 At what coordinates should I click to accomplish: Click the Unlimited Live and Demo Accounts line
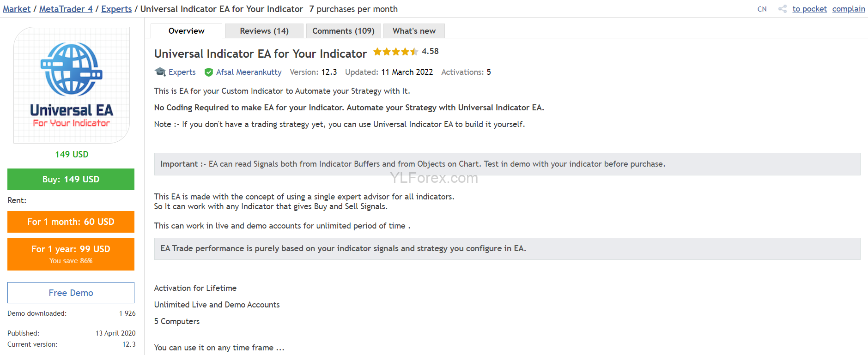click(x=217, y=305)
